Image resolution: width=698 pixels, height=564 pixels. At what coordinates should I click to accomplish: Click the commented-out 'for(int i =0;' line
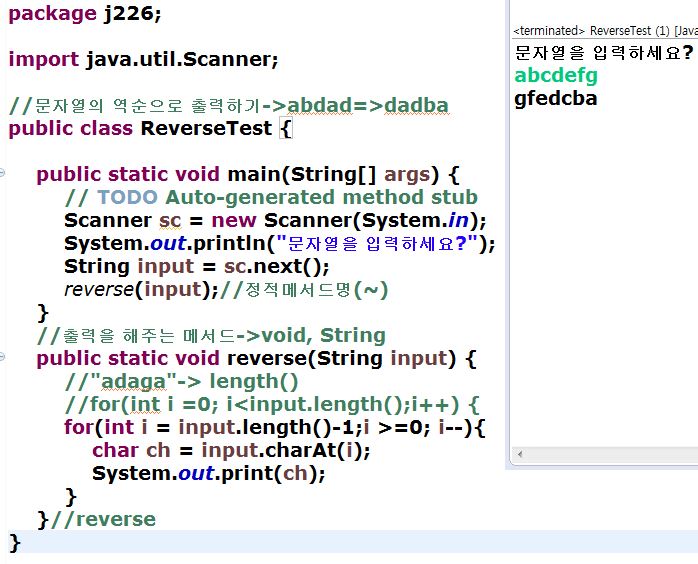[x=272, y=405]
